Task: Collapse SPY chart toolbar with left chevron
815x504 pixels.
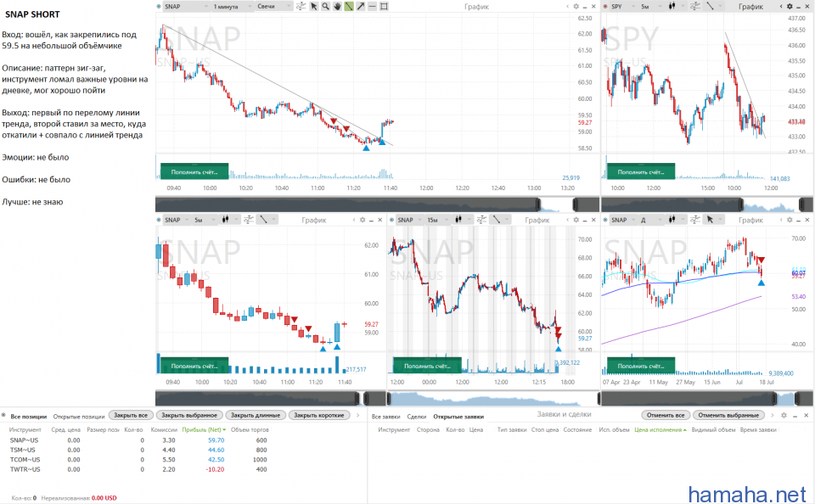Action: (781, 6)
